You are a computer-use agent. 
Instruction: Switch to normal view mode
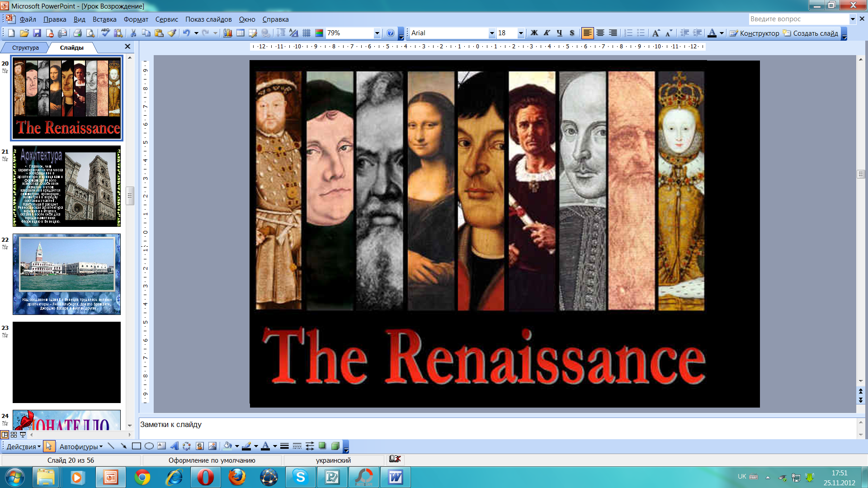click(x=5, y=435)
